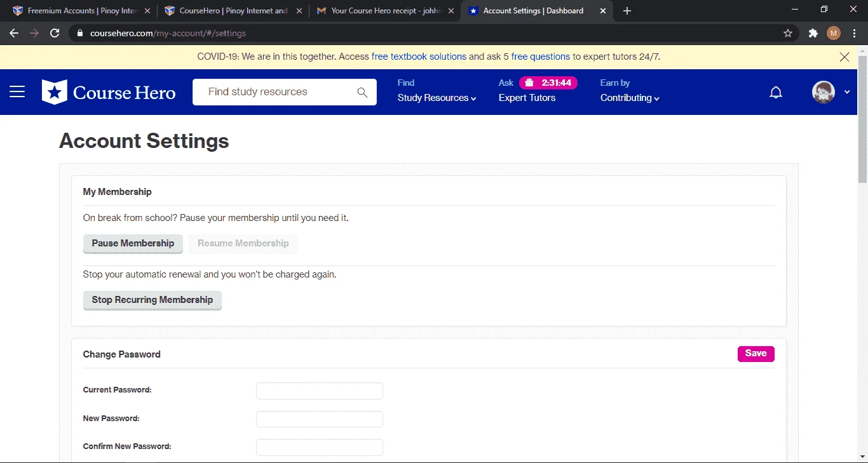Open a new browser tab
Viewport: 868px width, 463px height.
pos(627,11)
